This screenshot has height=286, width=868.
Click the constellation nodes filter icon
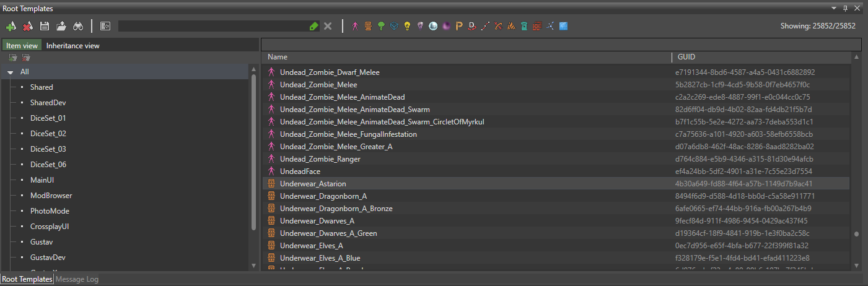point(550,26)
